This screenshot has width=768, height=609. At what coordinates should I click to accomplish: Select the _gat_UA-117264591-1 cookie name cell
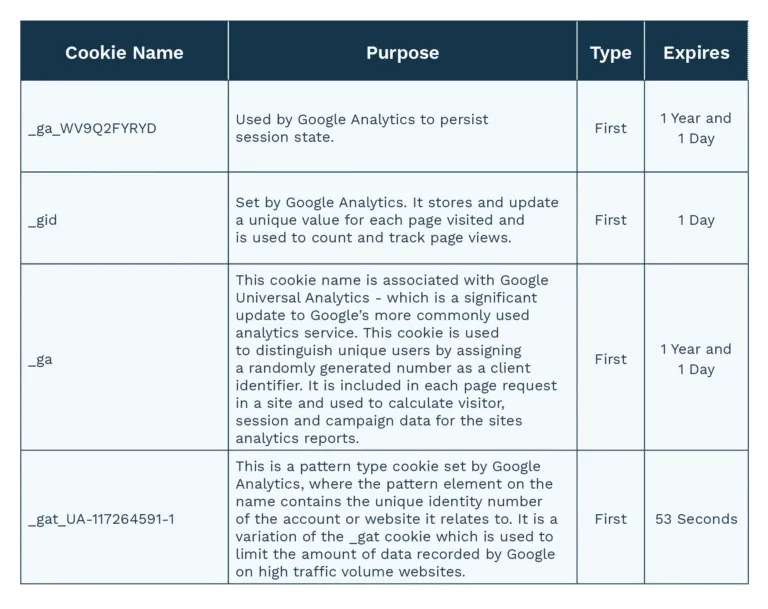coord(102,519)
